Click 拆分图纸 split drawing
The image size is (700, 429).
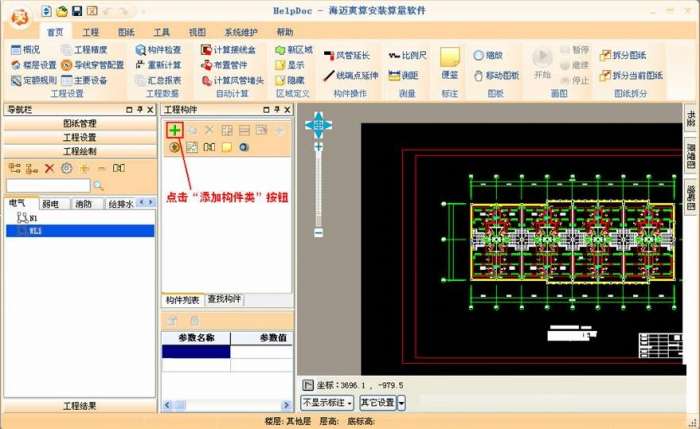point(623,55)
